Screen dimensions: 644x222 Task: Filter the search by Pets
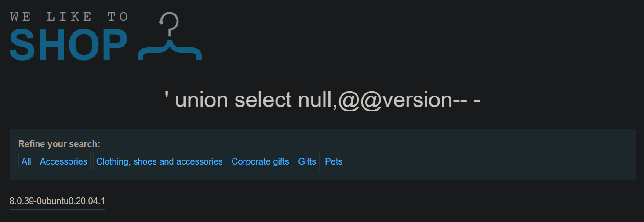(x=334, y=161)
